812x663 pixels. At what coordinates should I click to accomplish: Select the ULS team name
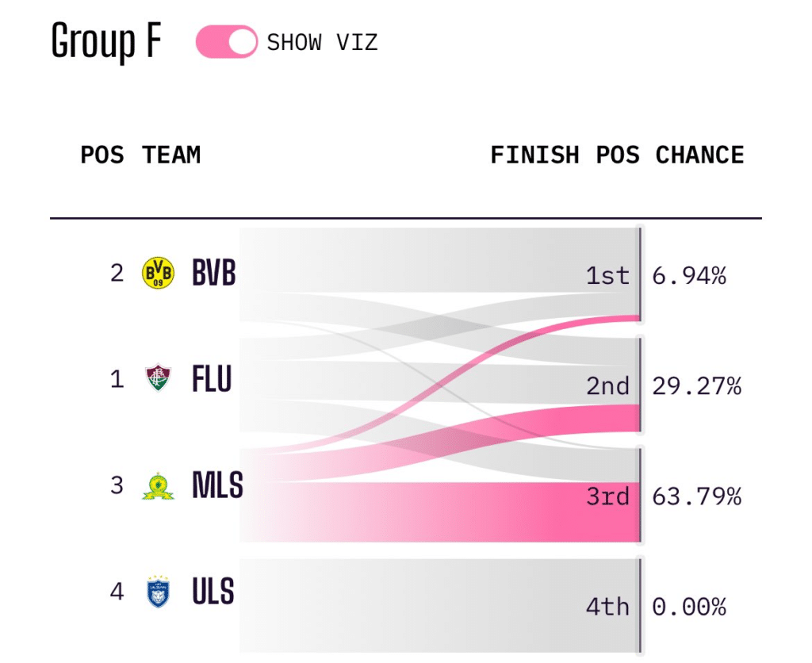[213, 591]
